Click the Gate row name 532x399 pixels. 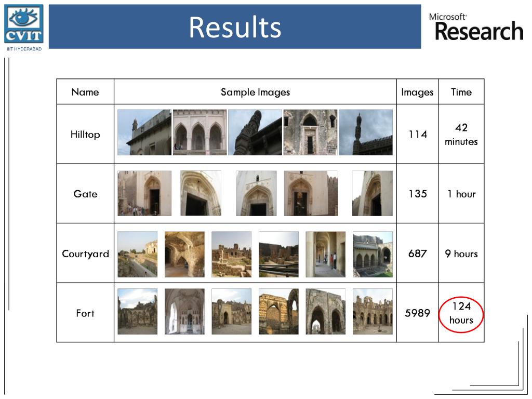point(86,194)
